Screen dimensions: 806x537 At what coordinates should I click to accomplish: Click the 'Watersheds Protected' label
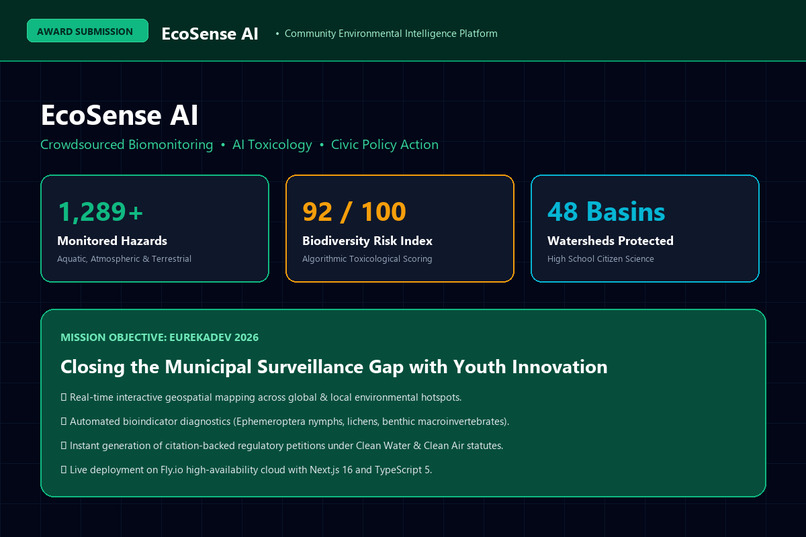610,240
